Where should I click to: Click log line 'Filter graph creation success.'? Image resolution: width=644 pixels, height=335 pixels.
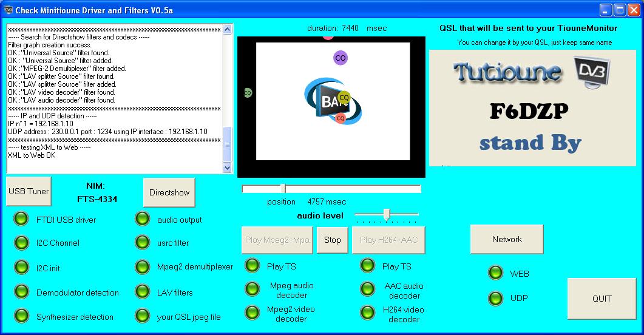click(x=50, y=45)
